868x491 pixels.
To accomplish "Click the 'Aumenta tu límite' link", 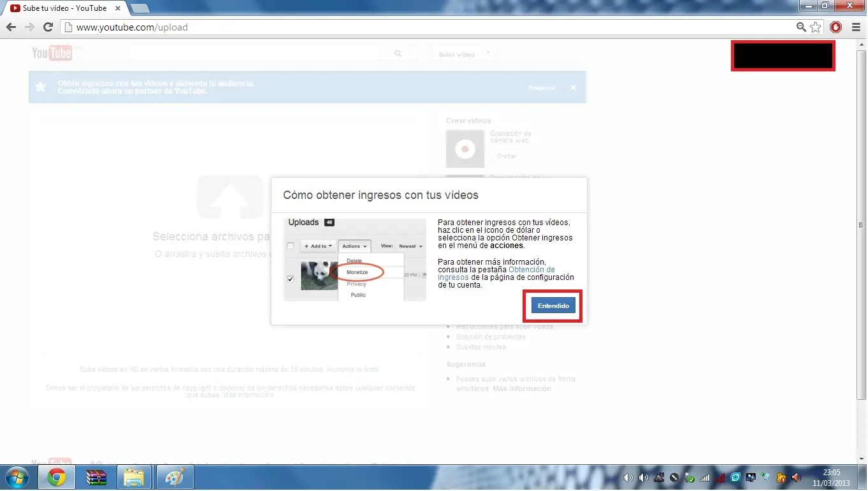I will [354, 369].
